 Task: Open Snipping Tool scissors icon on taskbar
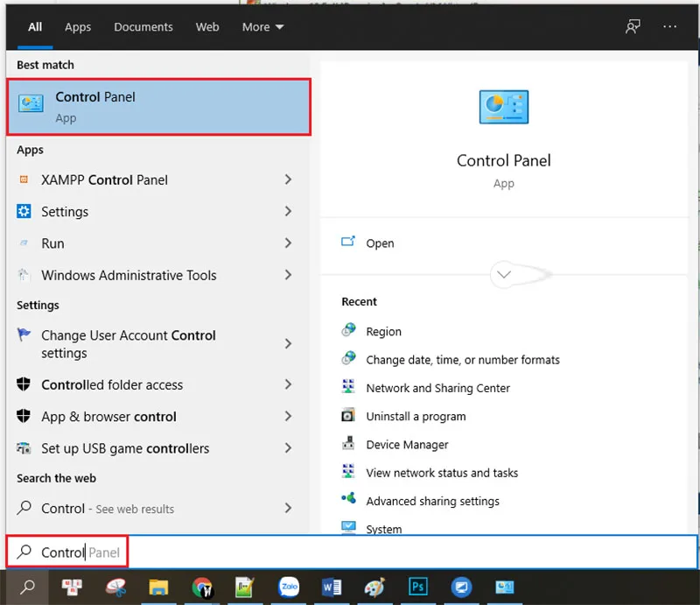click(115, 587)
